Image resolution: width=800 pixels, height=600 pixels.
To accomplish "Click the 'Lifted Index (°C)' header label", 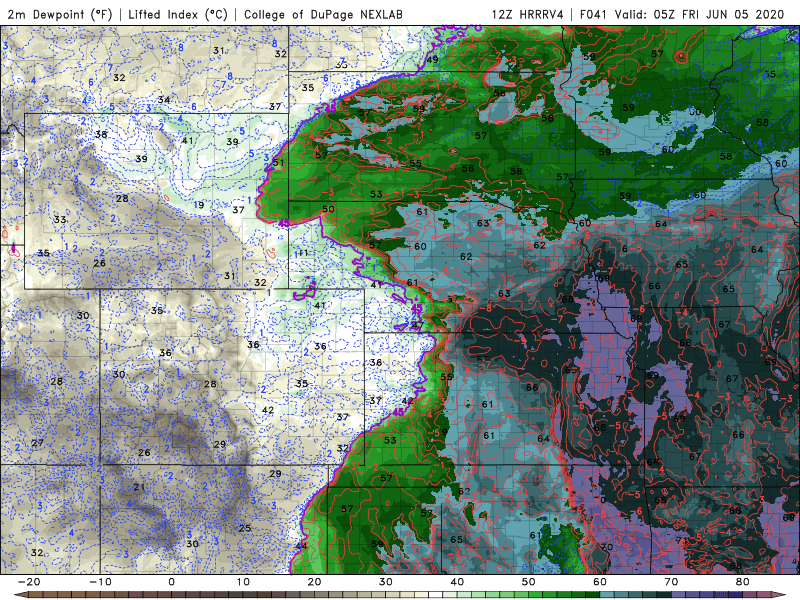I will pos(178,14).
